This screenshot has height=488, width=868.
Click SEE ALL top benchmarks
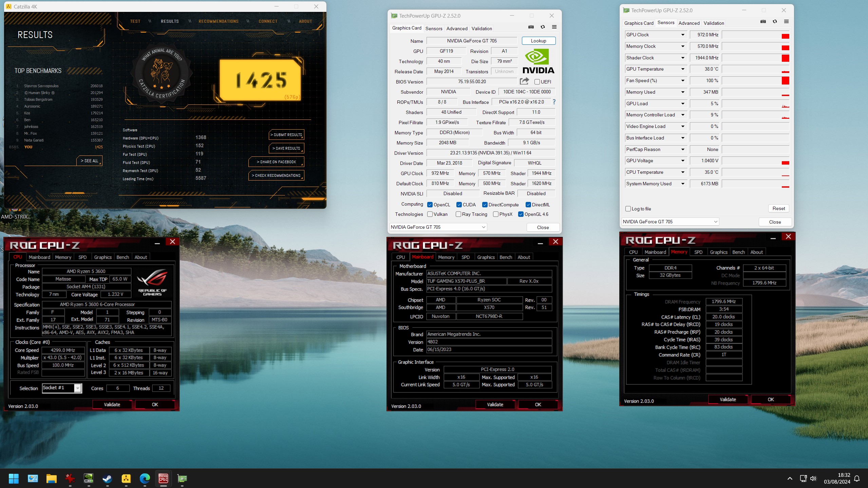pyautogui.click(x=90, y=161)
